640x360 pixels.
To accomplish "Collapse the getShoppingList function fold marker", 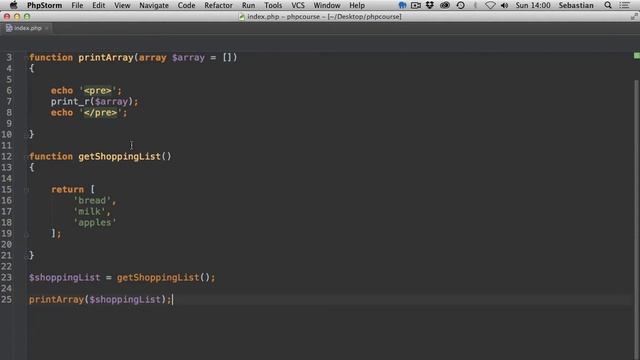I will (x=26, y=156).
